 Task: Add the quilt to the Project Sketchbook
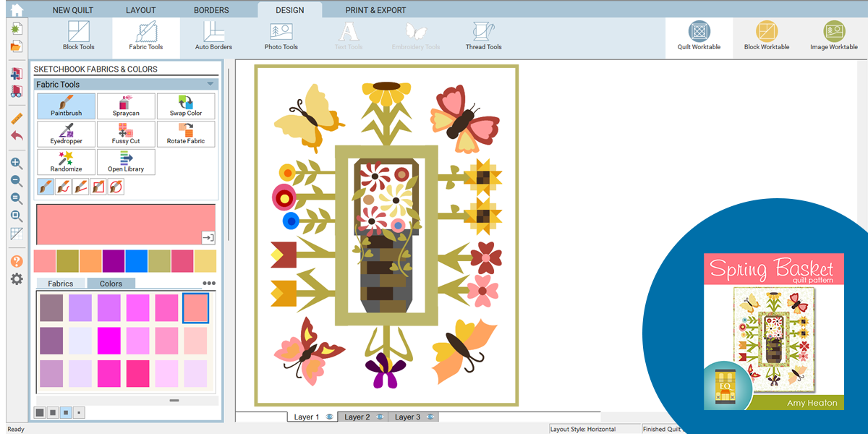(16, 74)
